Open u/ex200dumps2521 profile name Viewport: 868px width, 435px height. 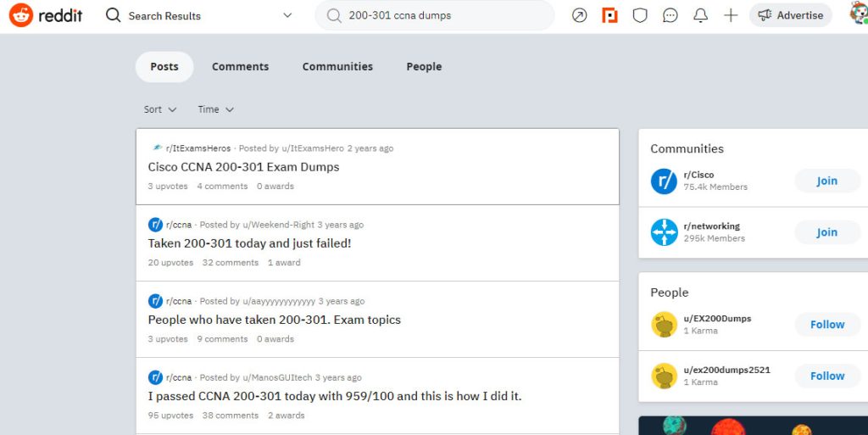click(726, 371)
